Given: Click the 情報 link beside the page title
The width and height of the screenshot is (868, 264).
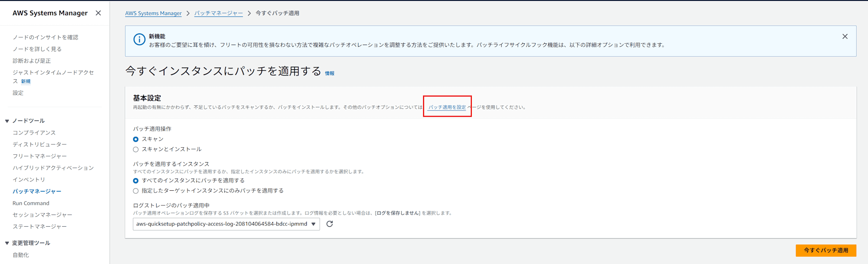Looking at the screenshot, I should 330,73.
